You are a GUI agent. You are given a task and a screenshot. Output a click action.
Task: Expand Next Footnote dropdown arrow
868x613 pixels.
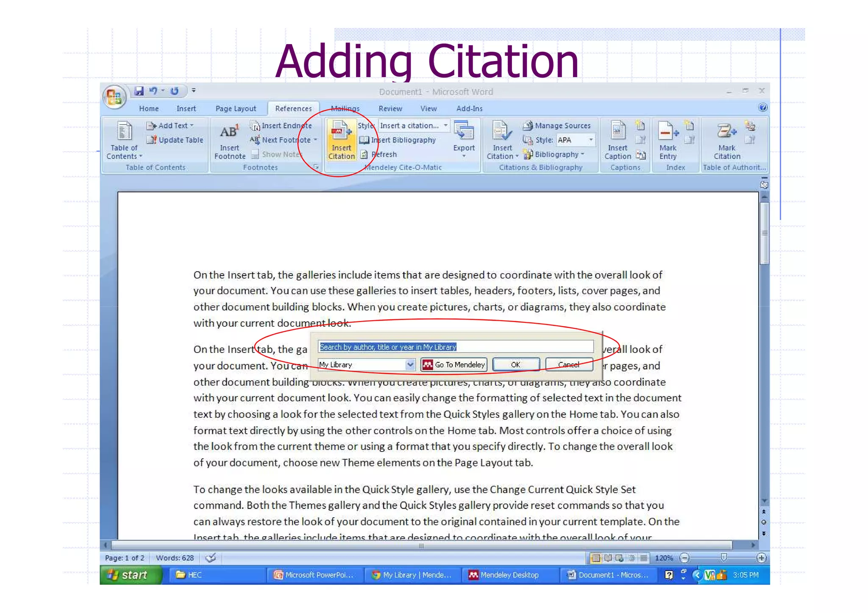pos(315,140)
